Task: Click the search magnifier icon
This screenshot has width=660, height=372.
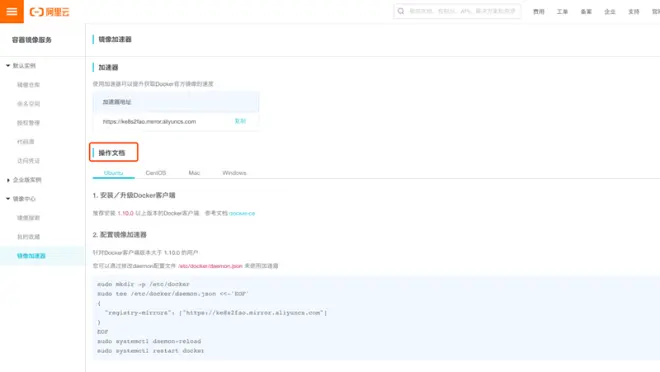Action: (x=401, y=11)
